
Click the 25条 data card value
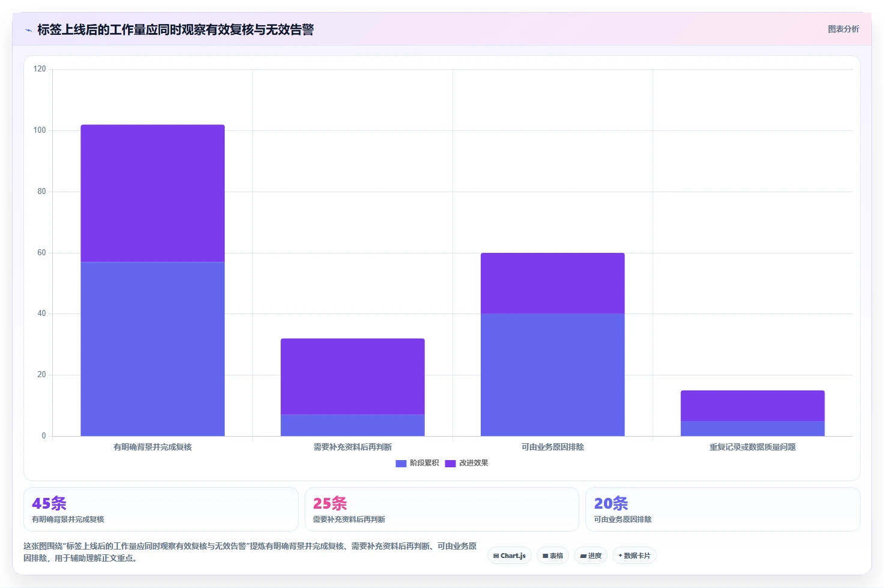coord(330,503)
